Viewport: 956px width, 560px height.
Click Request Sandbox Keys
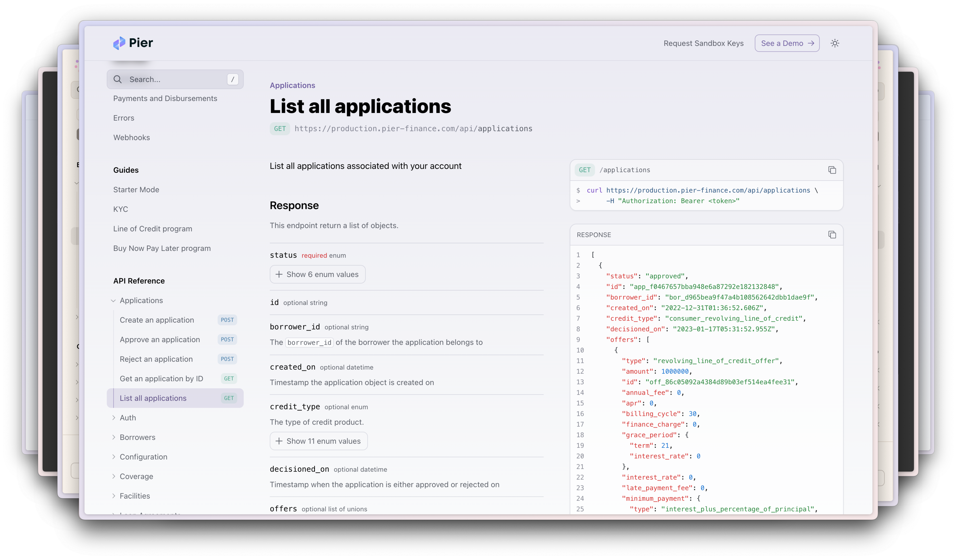point(704,43)
